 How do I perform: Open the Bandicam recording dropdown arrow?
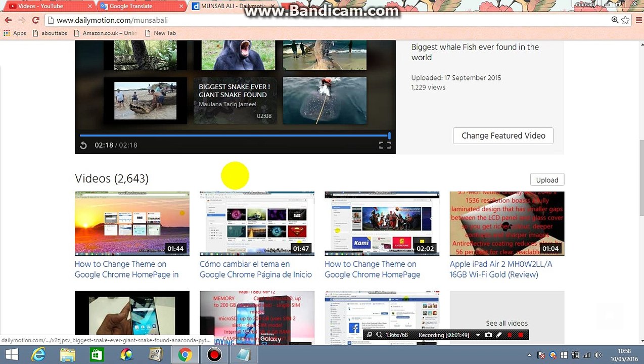click(478, 335)
